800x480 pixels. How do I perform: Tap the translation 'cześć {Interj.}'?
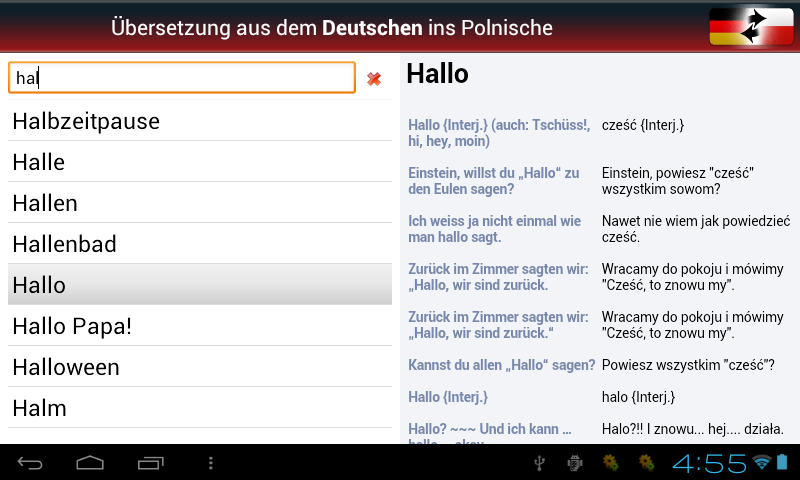pyautogui.click(x=643, y=125)
